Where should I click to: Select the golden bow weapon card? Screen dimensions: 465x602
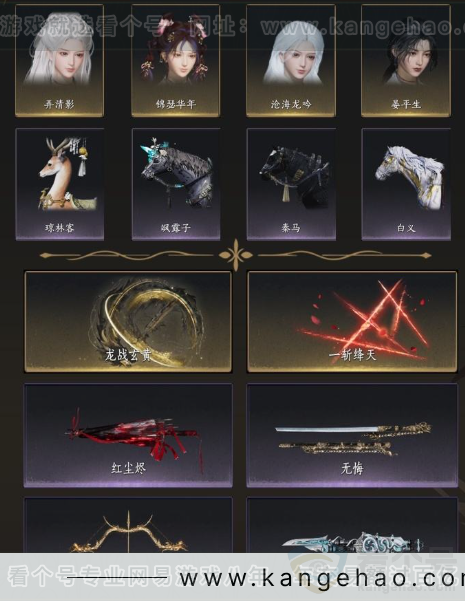[128, 525]
